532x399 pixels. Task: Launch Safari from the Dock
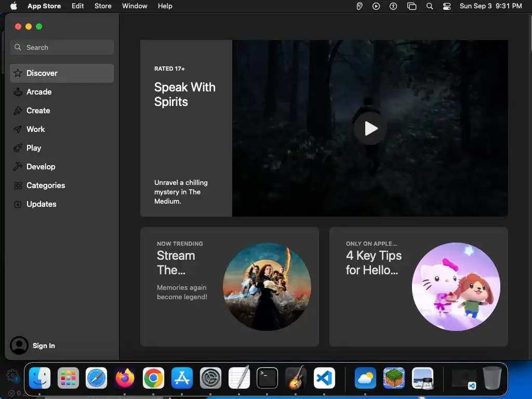(96, 378)
